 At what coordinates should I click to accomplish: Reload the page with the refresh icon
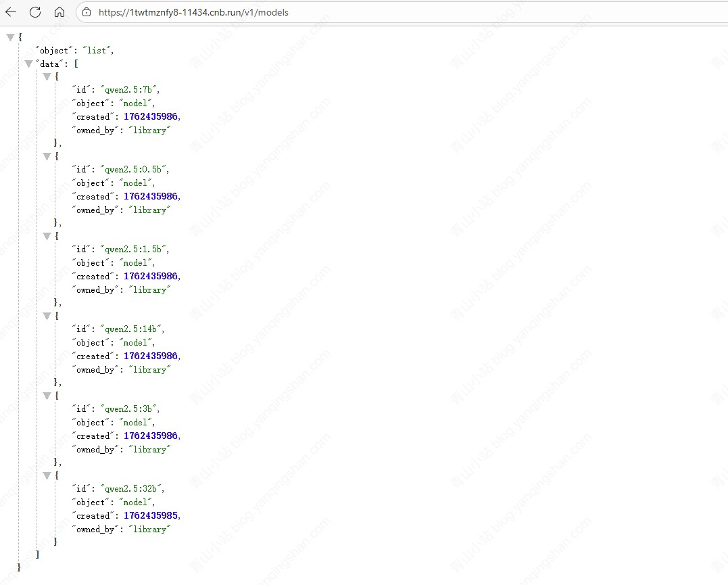click(35, 12)
